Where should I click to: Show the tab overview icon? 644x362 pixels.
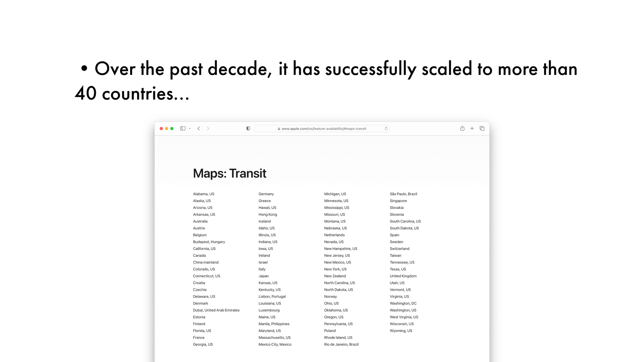[x=482, y=128]
